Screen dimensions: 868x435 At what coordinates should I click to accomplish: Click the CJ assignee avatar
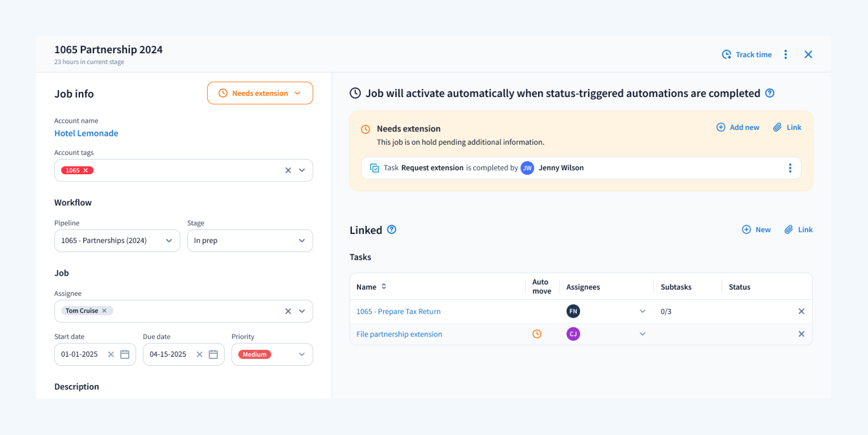pos(573,334)
